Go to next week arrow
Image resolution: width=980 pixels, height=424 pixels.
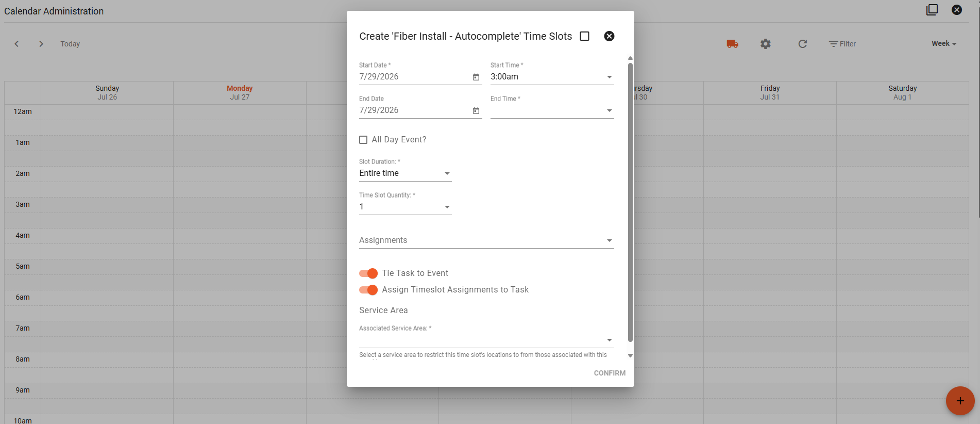point(41,44)
